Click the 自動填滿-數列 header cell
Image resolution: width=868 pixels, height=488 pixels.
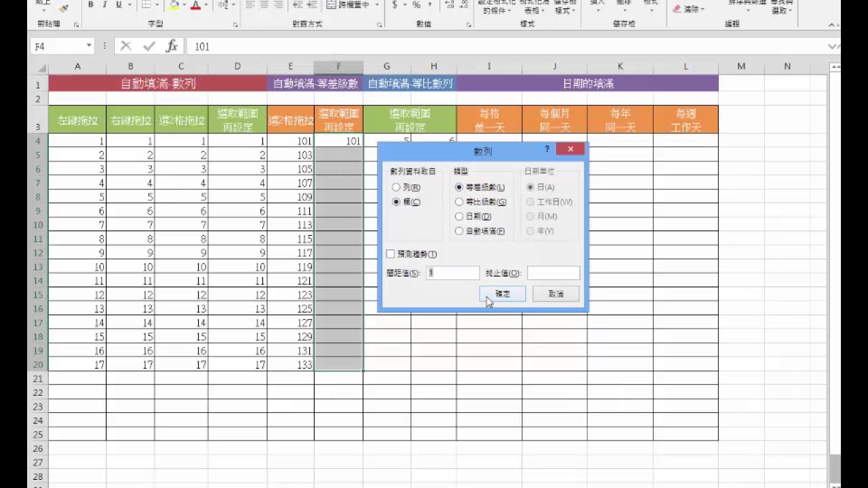(x=158, y=84)
